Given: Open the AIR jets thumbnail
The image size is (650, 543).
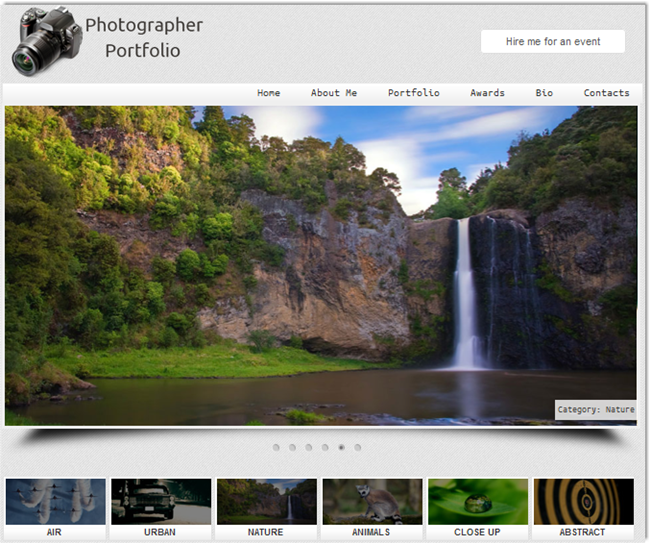Looking at the screenshot, I should [56, 502].
